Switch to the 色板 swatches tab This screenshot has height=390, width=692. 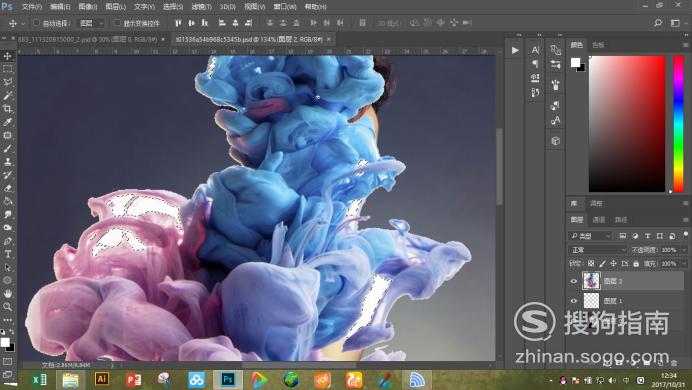click(598, 45)
